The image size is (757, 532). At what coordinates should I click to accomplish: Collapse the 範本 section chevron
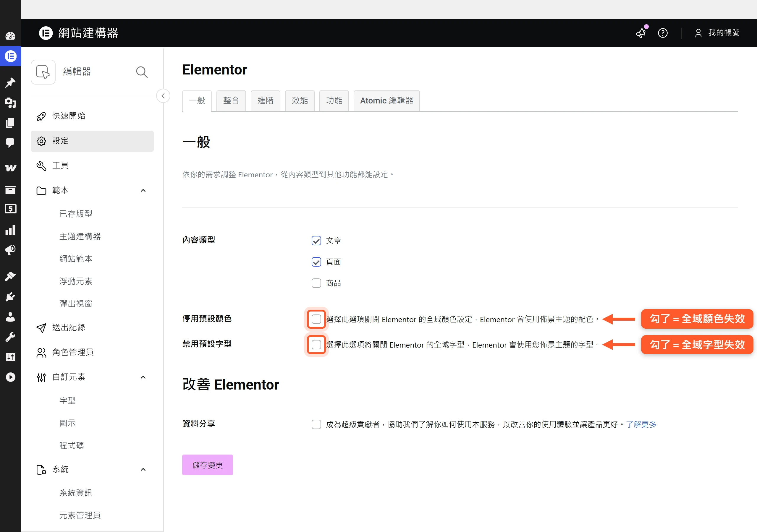point(143,191)
